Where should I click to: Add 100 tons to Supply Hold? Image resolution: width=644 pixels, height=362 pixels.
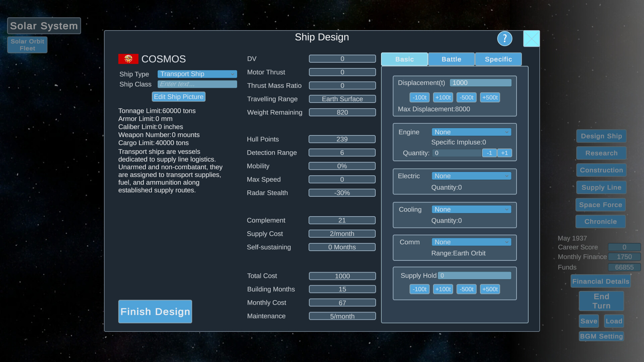443,289
